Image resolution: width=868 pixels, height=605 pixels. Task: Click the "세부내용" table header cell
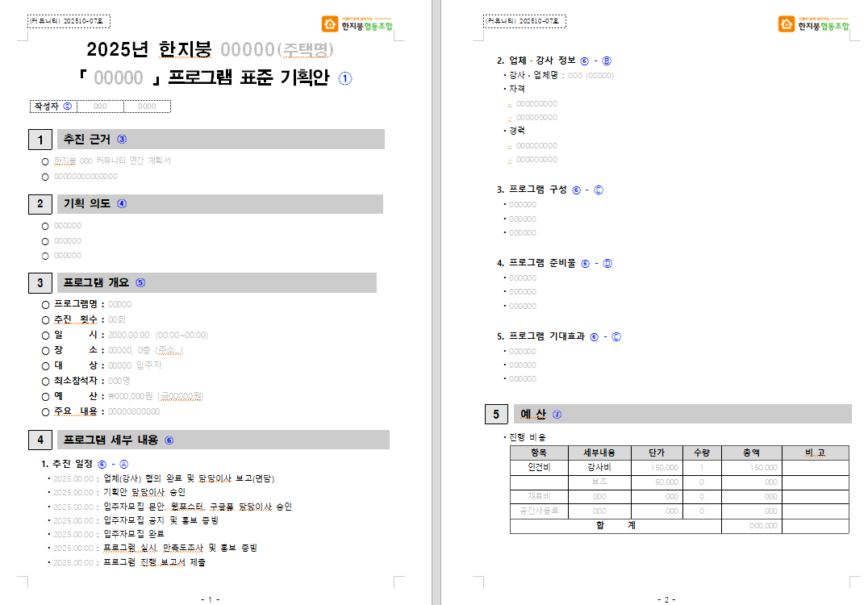[599, 453]
